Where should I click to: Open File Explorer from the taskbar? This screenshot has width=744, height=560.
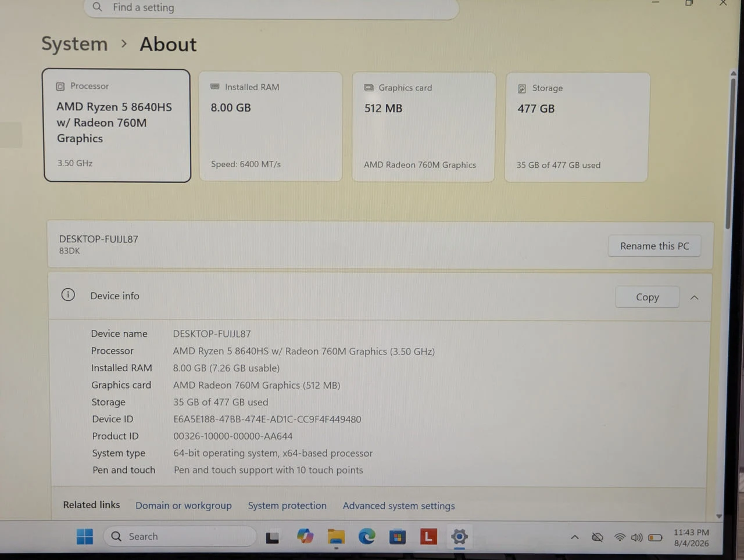(x=336, y=537)
